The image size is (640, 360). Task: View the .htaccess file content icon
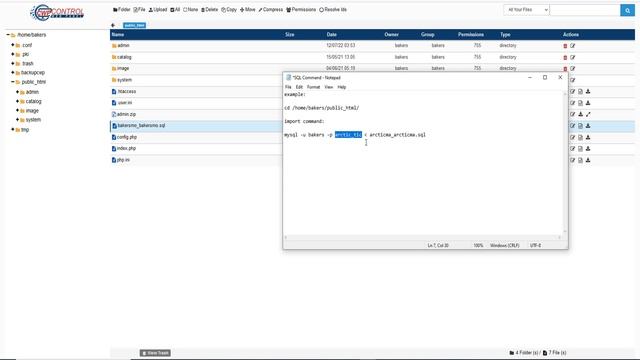(x=580, y=91)
